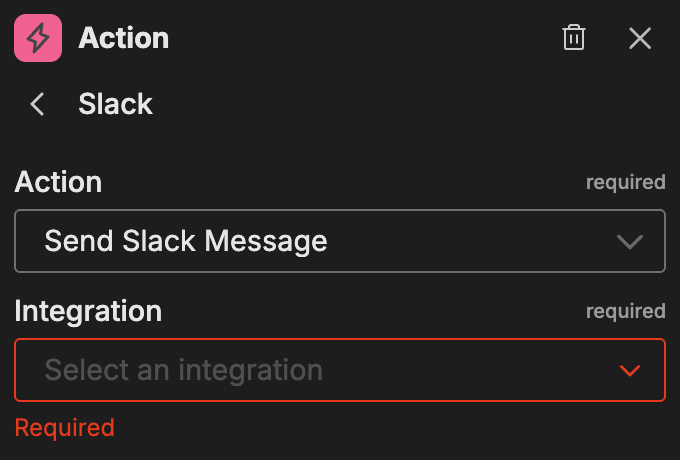Screen dimensions: 680x460
Task: Click the red chevron in the Integration field
Action: [629, 371]
